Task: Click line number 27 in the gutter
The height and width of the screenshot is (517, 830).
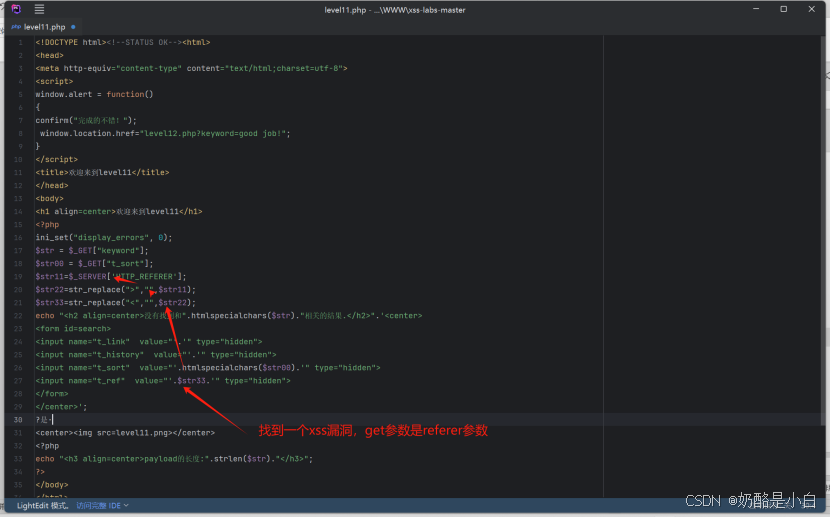Action: (18, 380)
